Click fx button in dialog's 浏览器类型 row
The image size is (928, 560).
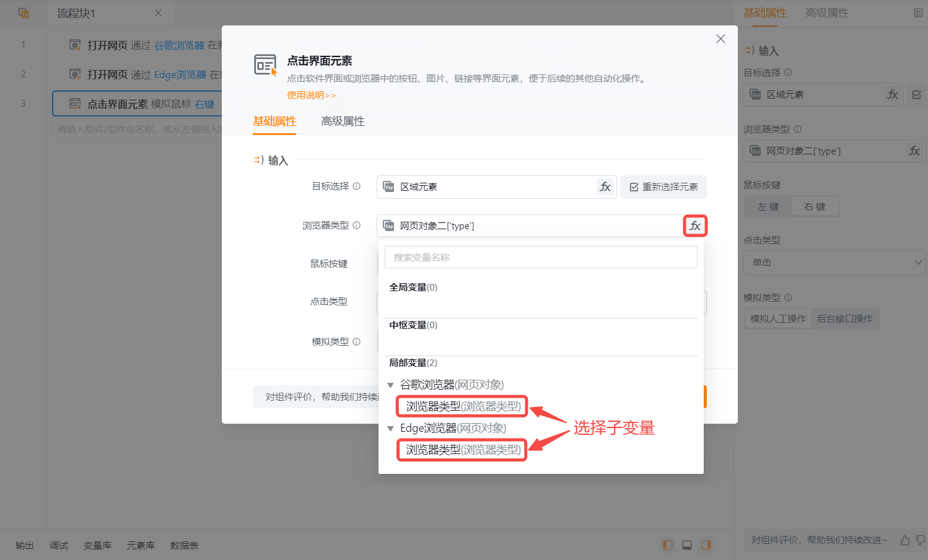pos(695,226)
